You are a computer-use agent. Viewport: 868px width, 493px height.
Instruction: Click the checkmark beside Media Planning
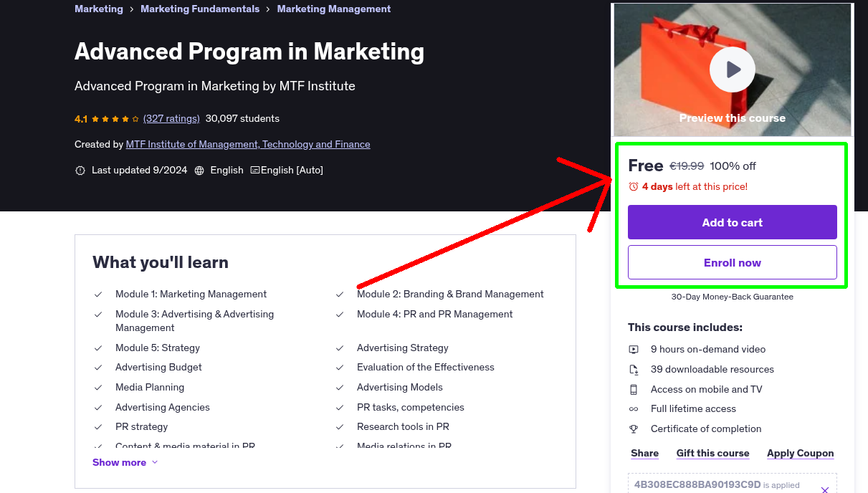point(98,388)
